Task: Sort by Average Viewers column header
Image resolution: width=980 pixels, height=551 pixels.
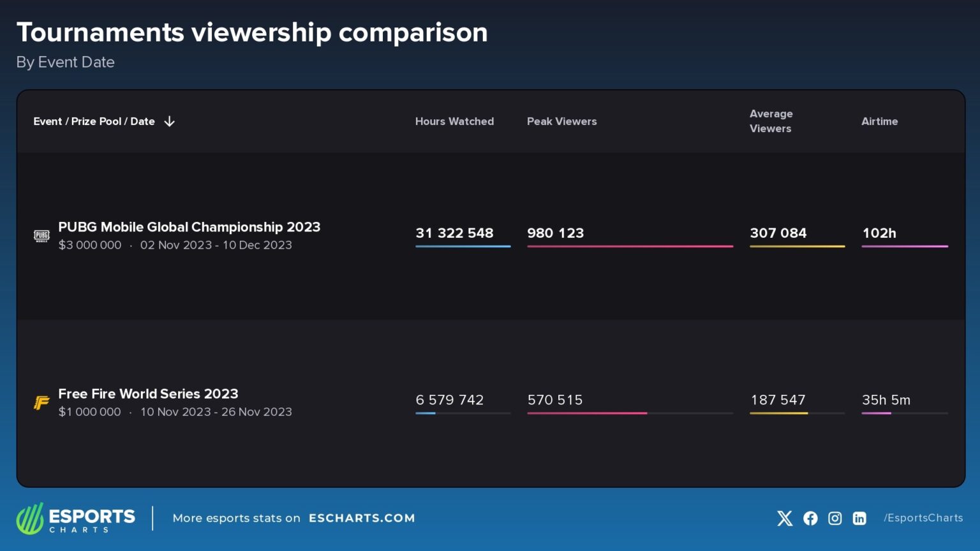Action: 771,121
